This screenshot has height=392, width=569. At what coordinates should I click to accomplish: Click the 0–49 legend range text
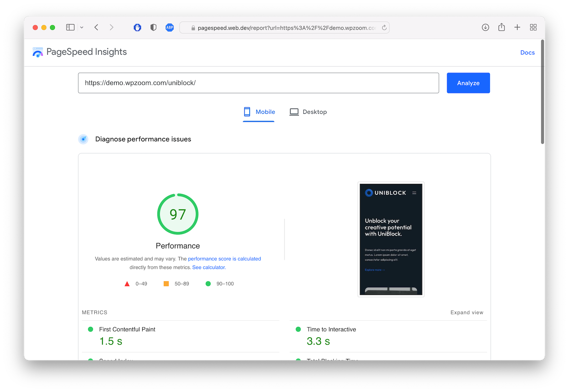tap(141, 284)
